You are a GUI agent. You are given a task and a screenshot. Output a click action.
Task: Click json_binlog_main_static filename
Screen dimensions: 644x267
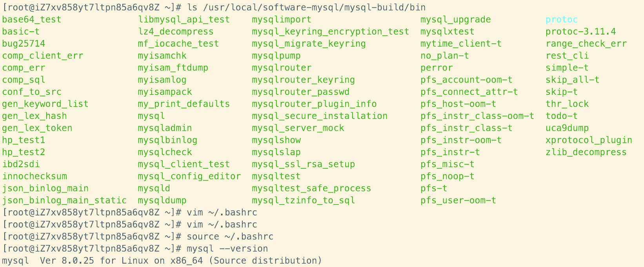pos(64,200)
